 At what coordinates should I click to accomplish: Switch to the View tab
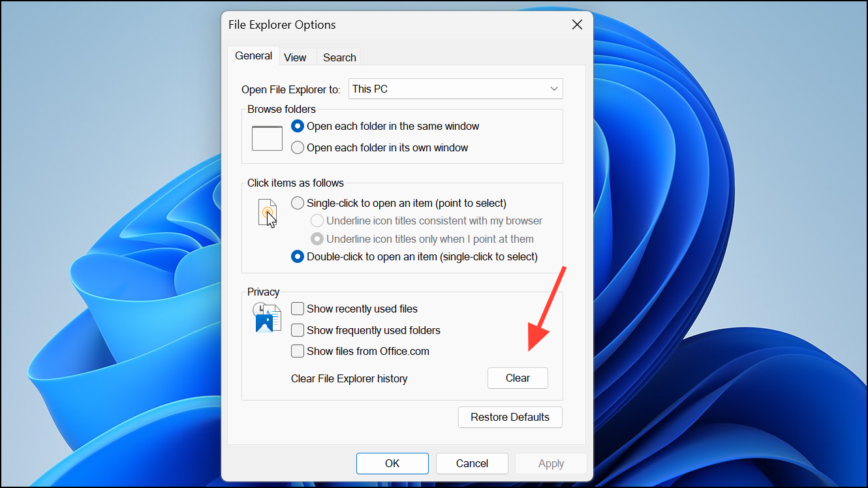tap(295, 57)
